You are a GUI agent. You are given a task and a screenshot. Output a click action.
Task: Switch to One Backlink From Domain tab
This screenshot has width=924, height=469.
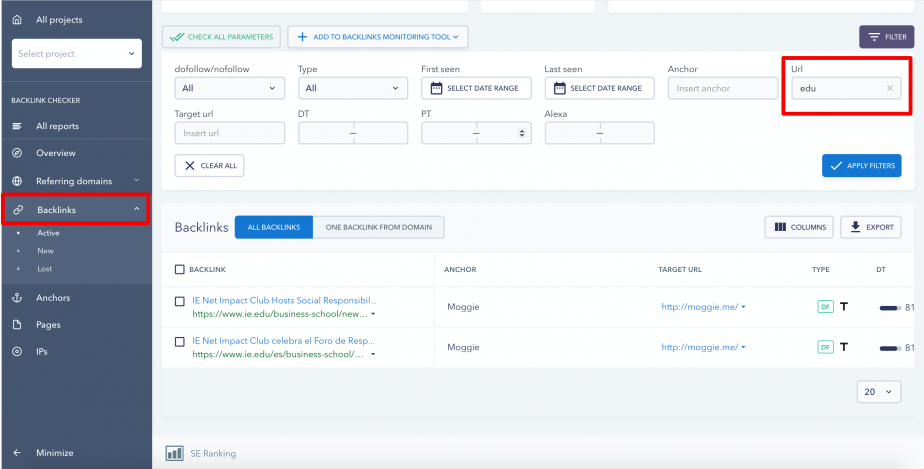click(378, 227)
